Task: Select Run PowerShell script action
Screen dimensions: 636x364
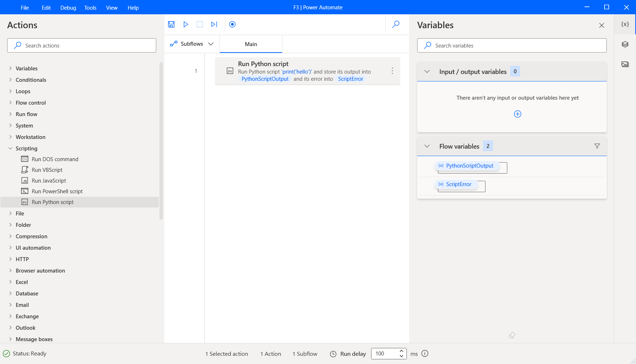Action: coord(57,191)
